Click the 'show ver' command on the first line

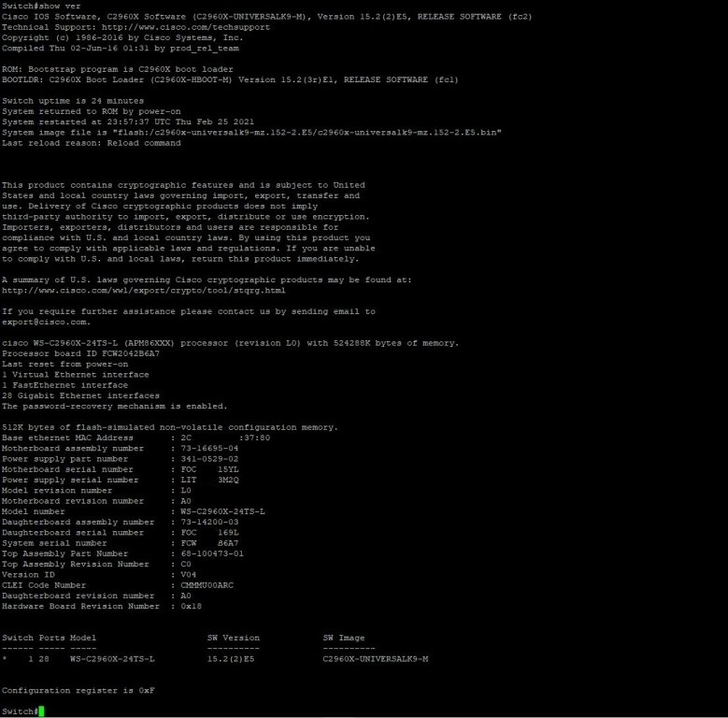pos(61,7)
